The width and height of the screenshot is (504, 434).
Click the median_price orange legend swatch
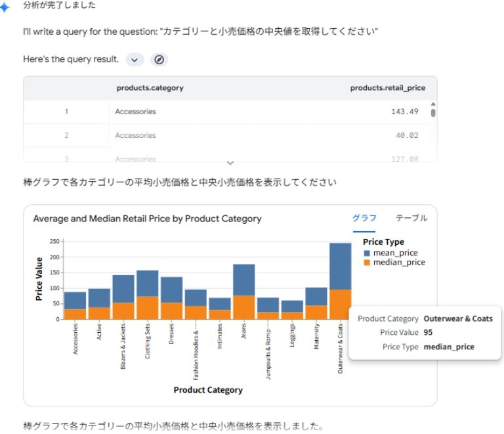click(x=367, y=263)
